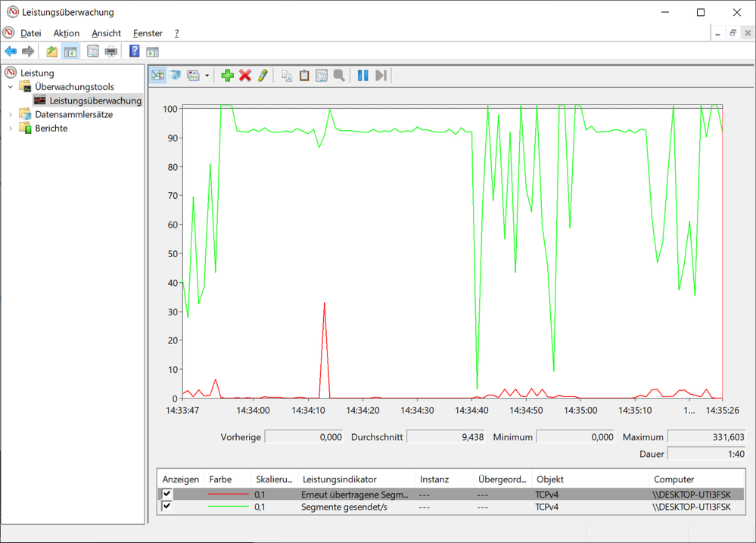Screen dimensions: 756x543
Task: Open the Fenster menu
Action: 148,33
